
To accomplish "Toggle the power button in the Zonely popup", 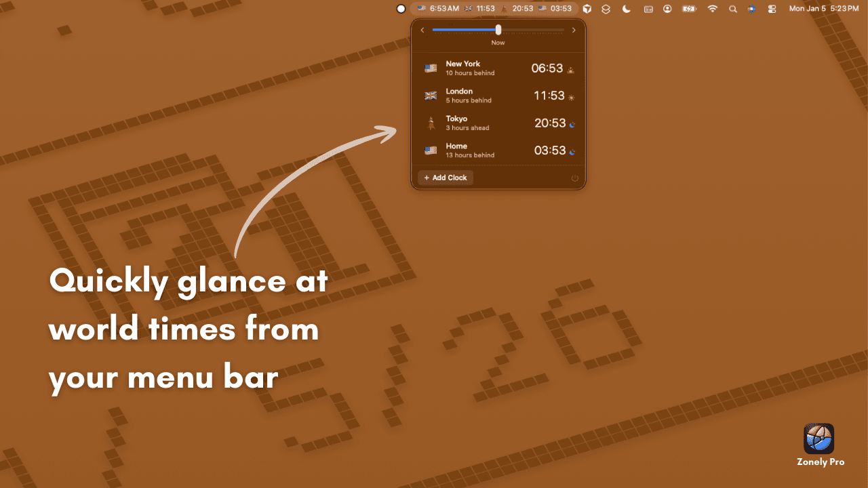I will (x=574, y=178).
